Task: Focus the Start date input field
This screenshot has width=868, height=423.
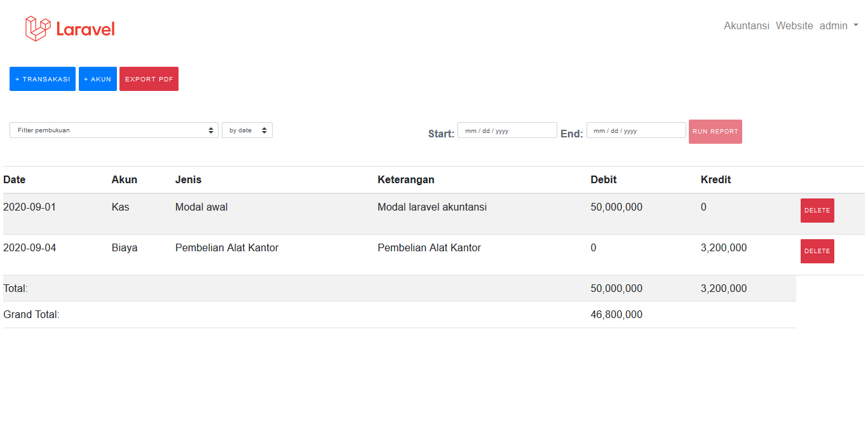Action: point(506,130)
